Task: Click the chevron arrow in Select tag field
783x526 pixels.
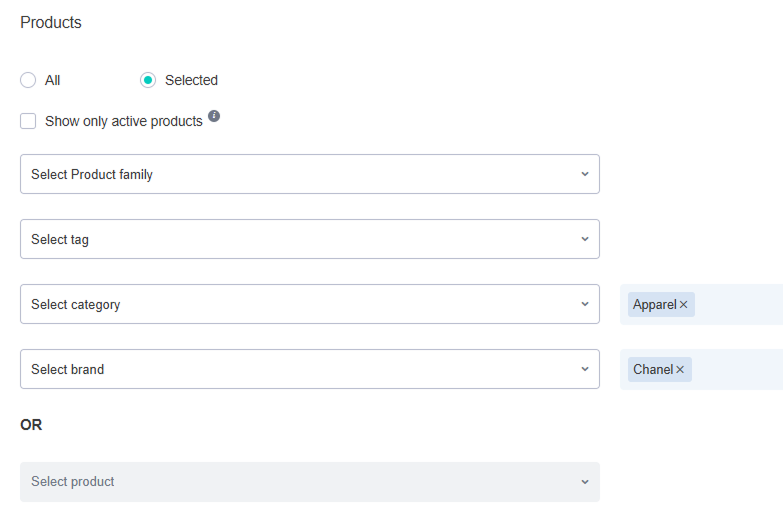Action: tap(585, 239)
